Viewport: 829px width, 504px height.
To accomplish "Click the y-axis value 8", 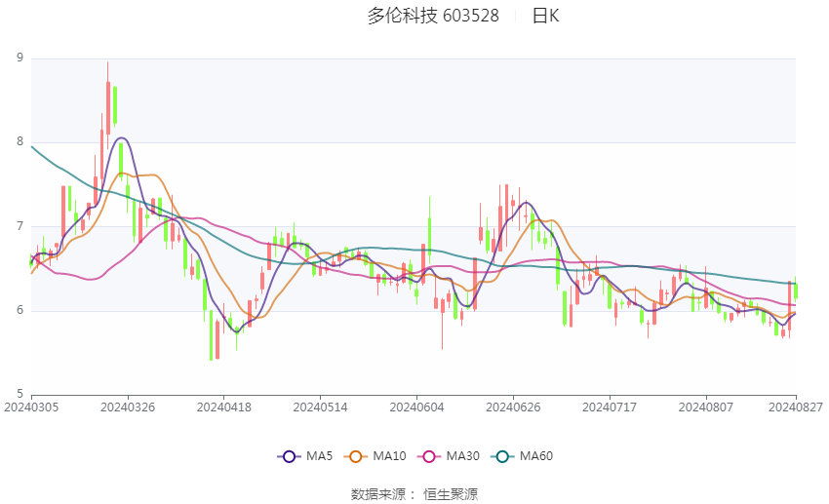I will [x=20, y=141].
